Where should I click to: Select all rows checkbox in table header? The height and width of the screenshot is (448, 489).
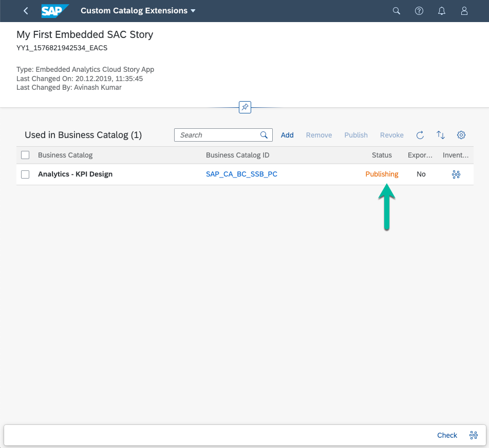[25, 155]
